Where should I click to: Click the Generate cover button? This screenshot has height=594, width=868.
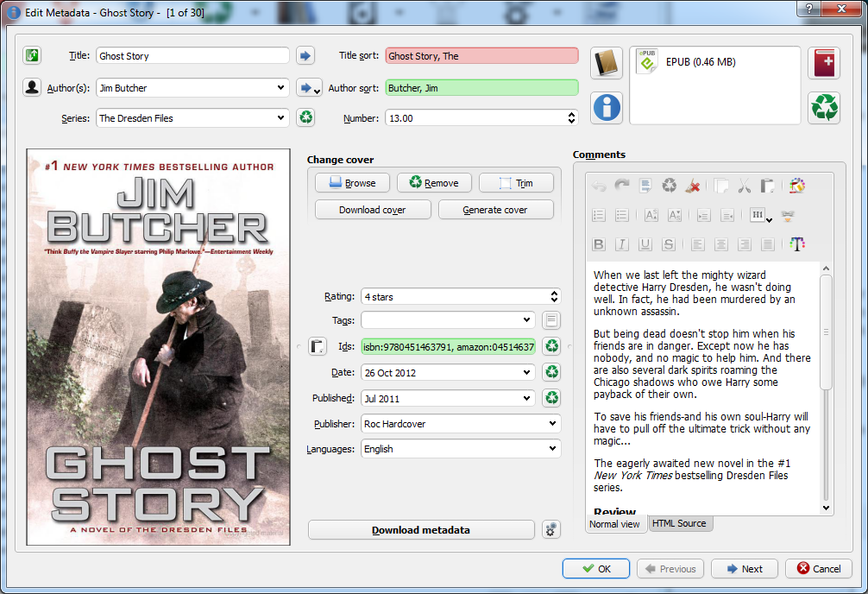click(495, 210)
